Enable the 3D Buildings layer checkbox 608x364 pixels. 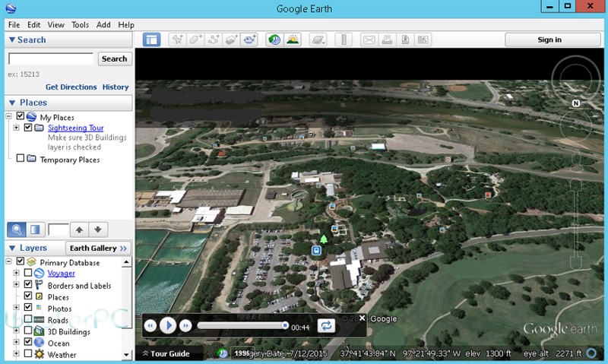[x=28, y=331]
